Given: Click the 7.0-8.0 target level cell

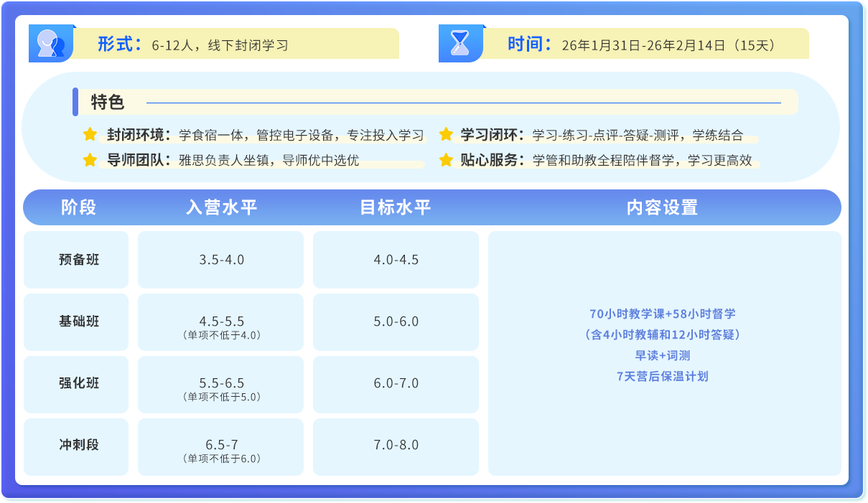Looking at the screenshot, I should (x=396, y=445).
